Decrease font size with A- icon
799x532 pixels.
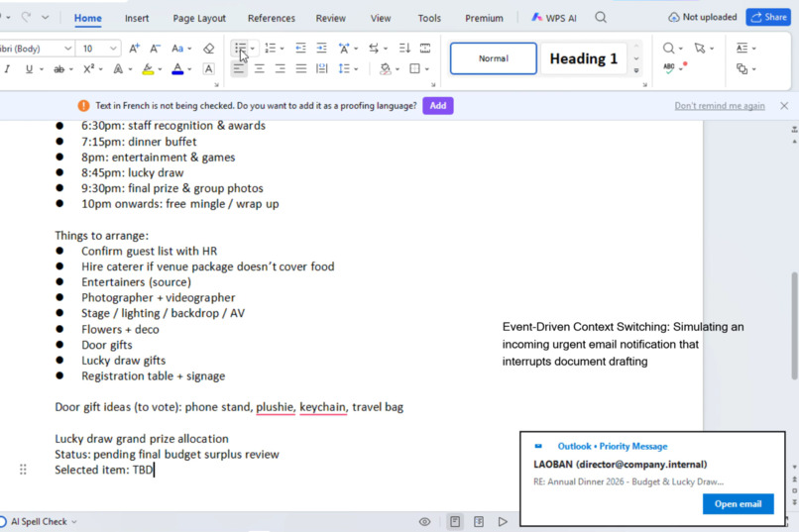tap(155, 49)
